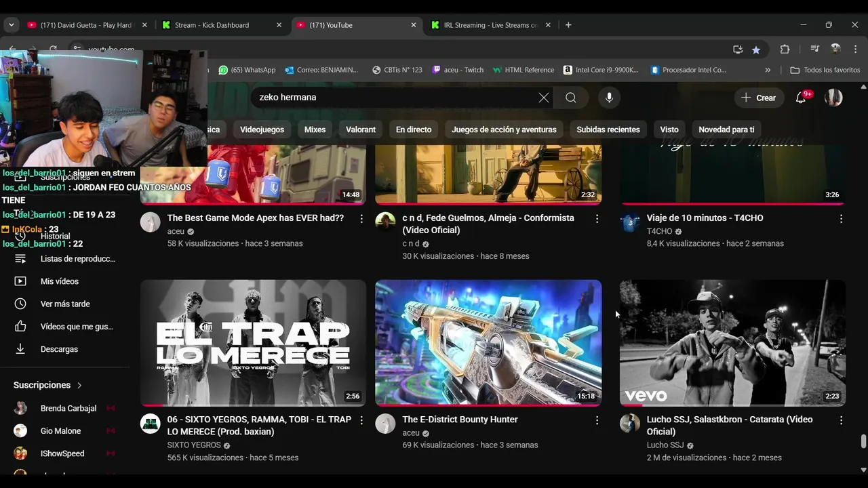Open El Trap Lo Merece video thumbnail
Image resolution: width=868 pixels, height=488 pixels.
pos(253,343)
